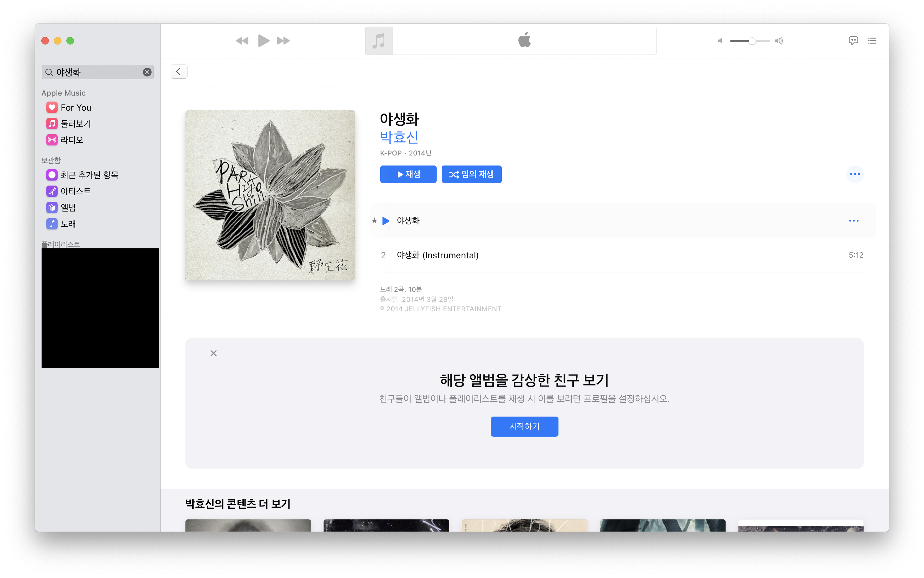The width and height of the screenshot is (924, 578).
Task: Click 임의 재생 shuffle button
Action: 471,174
